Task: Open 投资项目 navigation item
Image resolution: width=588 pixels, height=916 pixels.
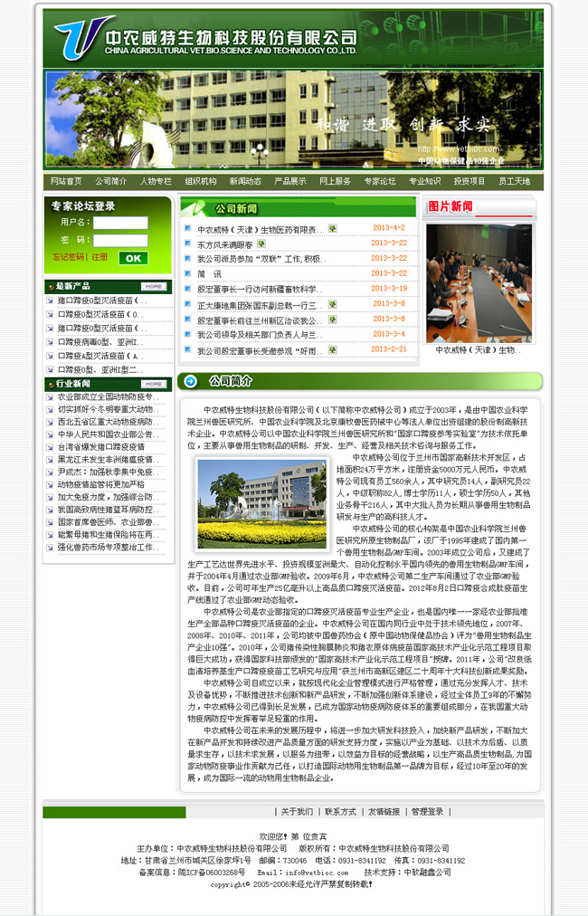Action: [469, 181]
